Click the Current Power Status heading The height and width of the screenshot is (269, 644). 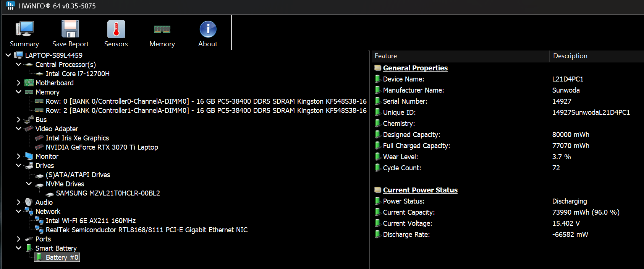click(420, 190)
